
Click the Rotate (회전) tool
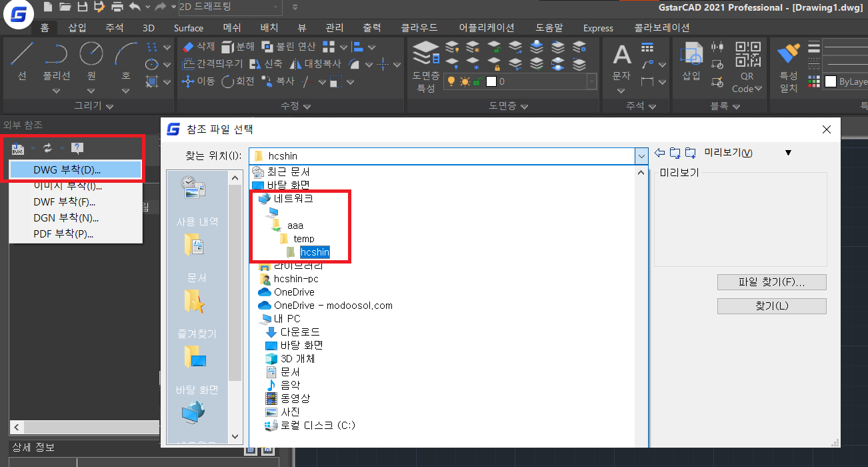[x=238, y=81]
